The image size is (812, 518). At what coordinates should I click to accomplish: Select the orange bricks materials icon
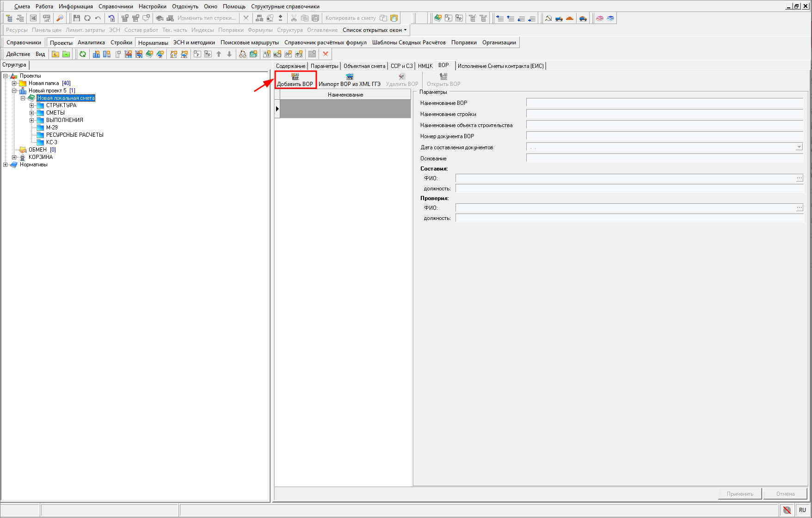coord(570,18)
